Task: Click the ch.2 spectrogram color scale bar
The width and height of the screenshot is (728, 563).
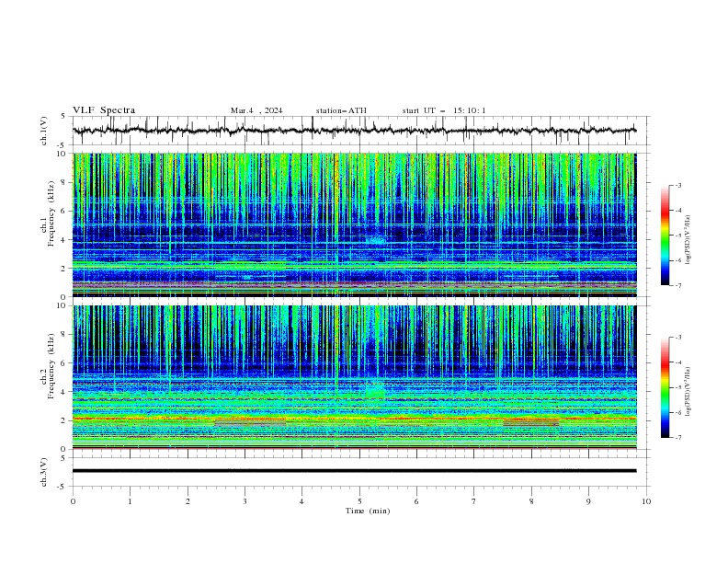Action: 665,387
